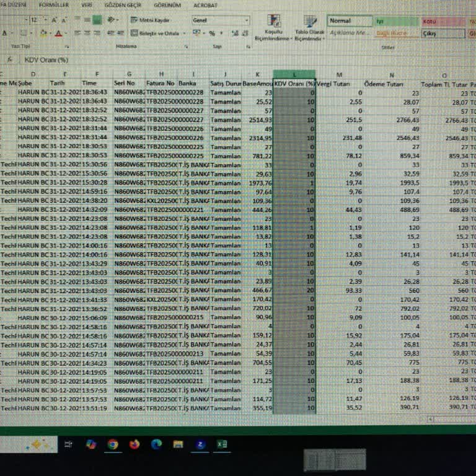This screenshot has height=476, width=476.
Task: Select the KDV rate cell showing 20
Action: 294,290
